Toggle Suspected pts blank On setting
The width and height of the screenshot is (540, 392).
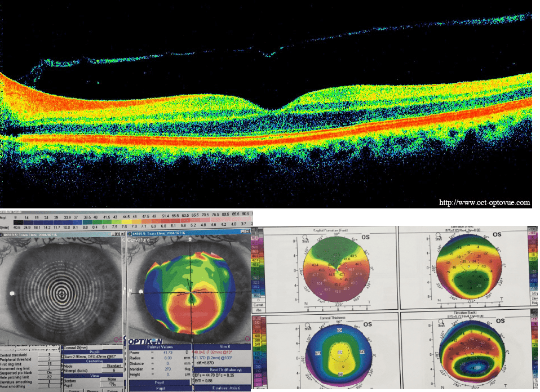tap(49, 373)
